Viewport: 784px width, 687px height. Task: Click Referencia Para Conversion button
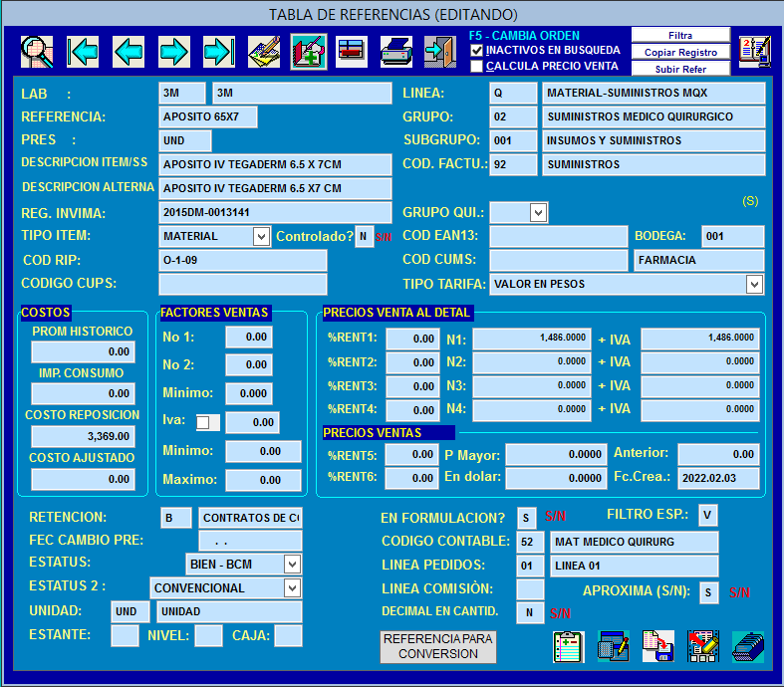point(438,646)
